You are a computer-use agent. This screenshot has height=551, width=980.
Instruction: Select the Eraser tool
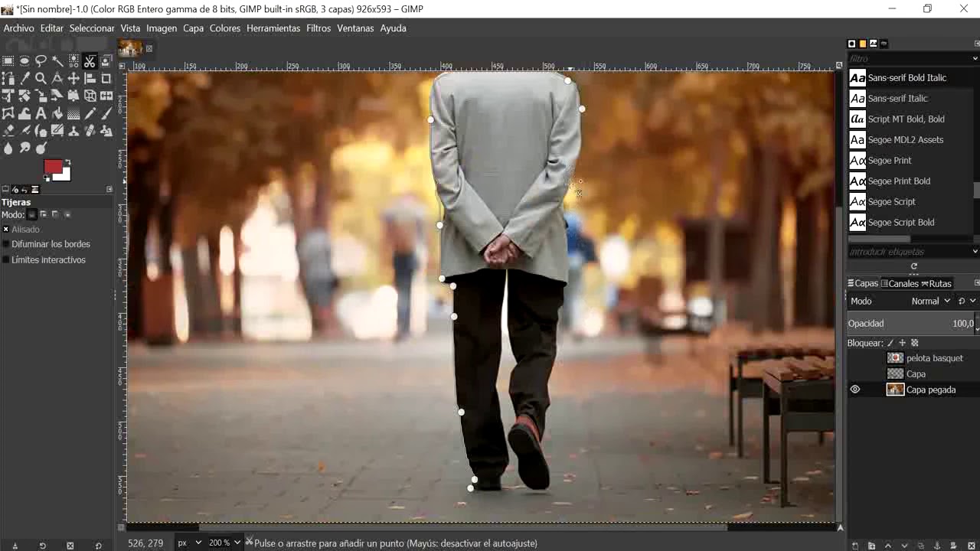[x=8, y=131]
